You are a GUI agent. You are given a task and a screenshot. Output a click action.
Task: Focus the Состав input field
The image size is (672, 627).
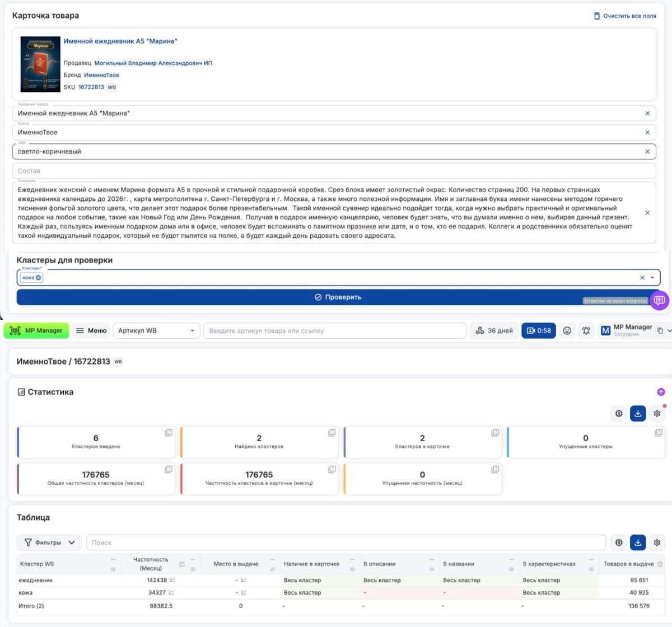(x=334, y=171)
